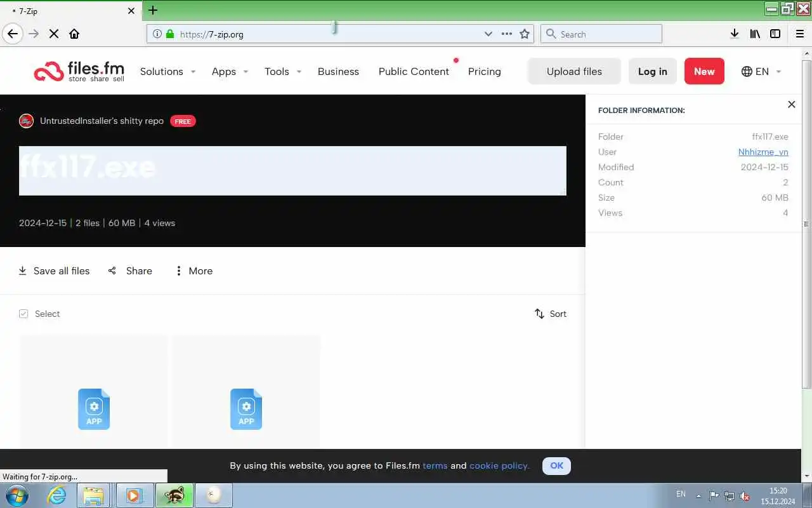Viewport: 812px width, 508px height.
Task: Open the downloads arrow icon
Action: [734, 34]
